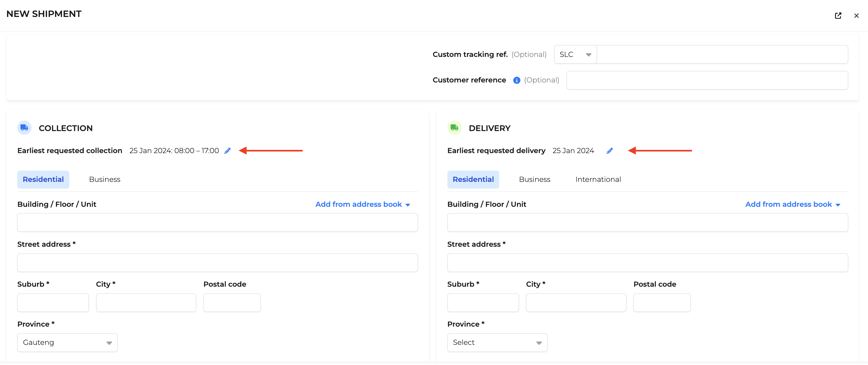The image size is (868, 365).
Task: Click Collection Building / Floor / Unit field
Action: [217, 222]
